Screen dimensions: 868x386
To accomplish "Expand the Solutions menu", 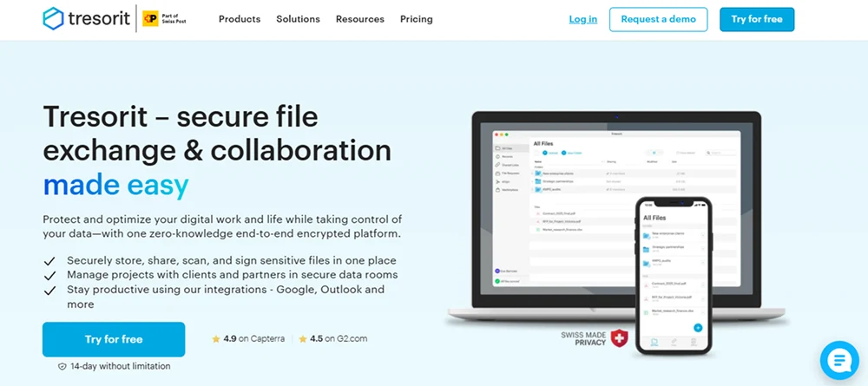I will pos(298,19).
